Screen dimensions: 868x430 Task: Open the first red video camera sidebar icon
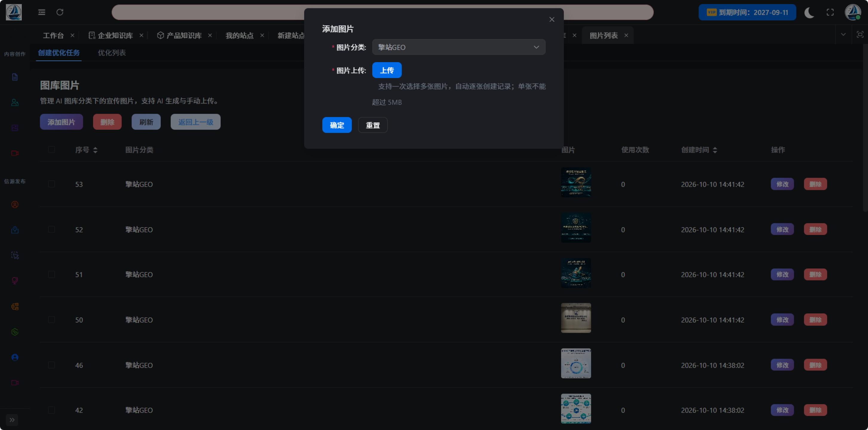point(15,153)
